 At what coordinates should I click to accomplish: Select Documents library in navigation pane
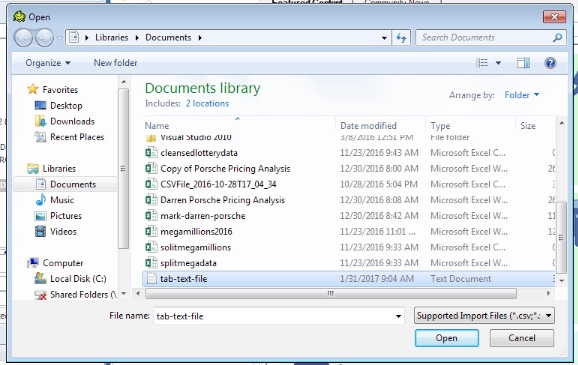coord(73,184)
